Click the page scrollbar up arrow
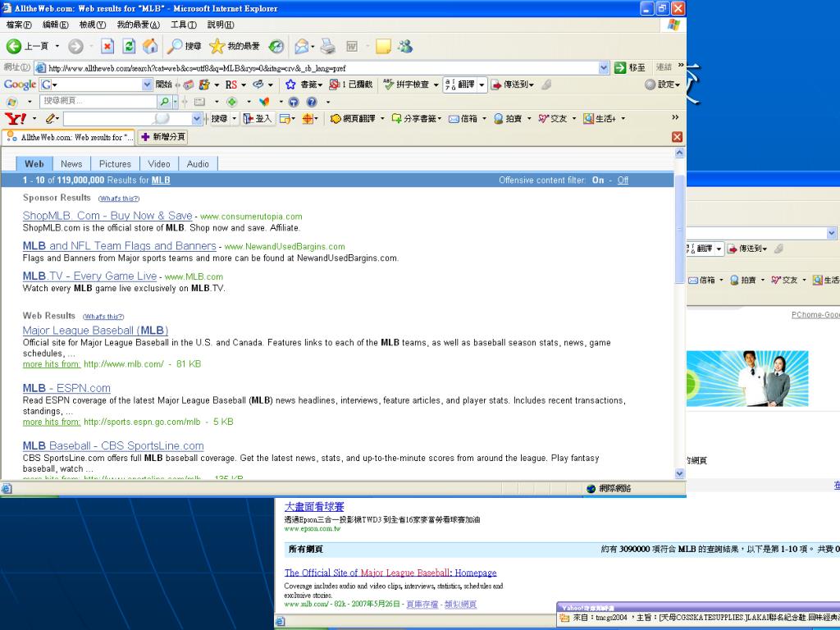 click(680, 153)
